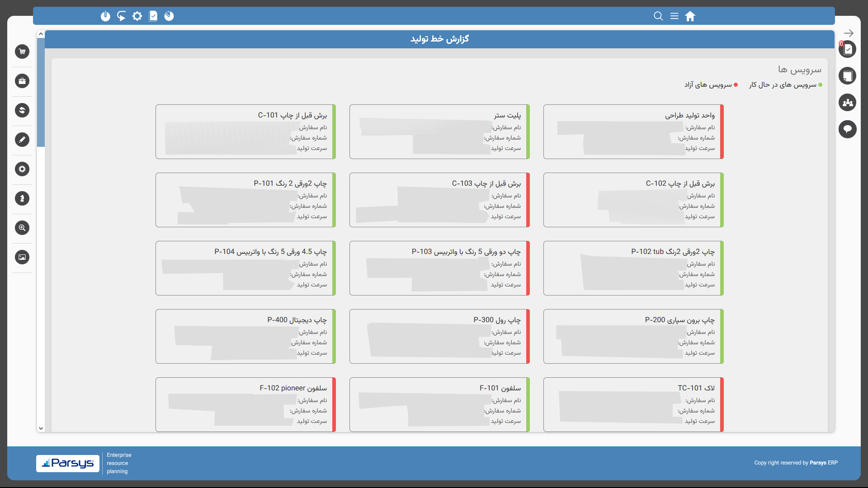
Task: Select the F-102 pioneer cellophane card
Action: point(245,404)
